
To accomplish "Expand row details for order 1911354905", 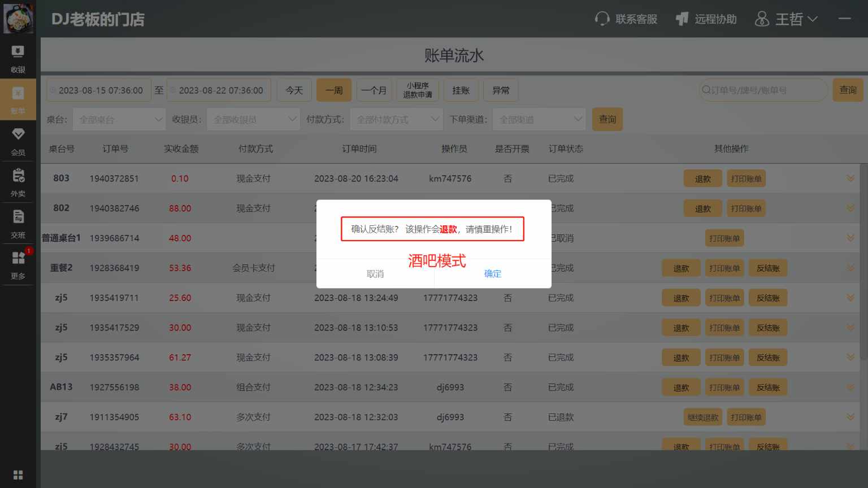I will [850, 417].
